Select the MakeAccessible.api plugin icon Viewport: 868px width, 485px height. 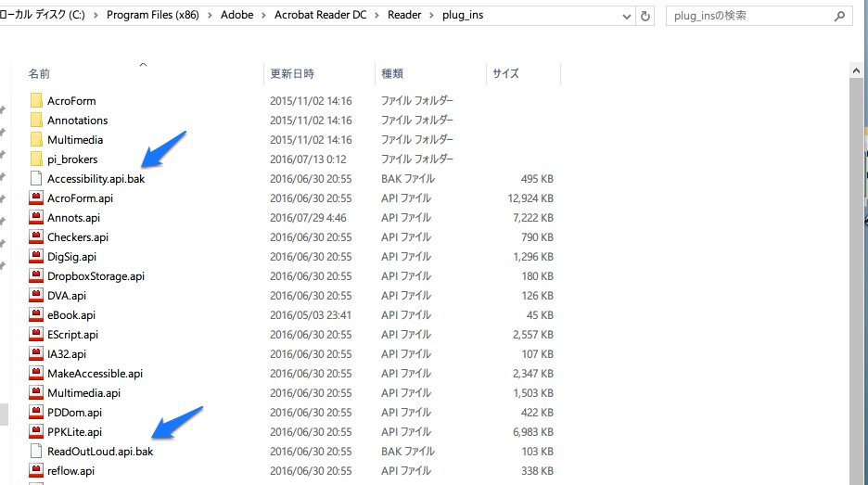36,373
